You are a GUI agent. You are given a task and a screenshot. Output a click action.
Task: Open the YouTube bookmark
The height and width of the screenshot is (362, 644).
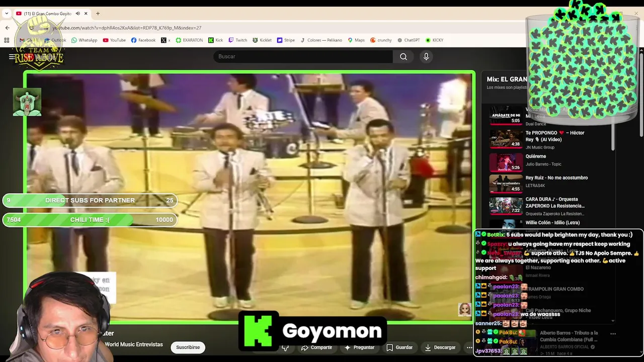click(x=114, y=40)
